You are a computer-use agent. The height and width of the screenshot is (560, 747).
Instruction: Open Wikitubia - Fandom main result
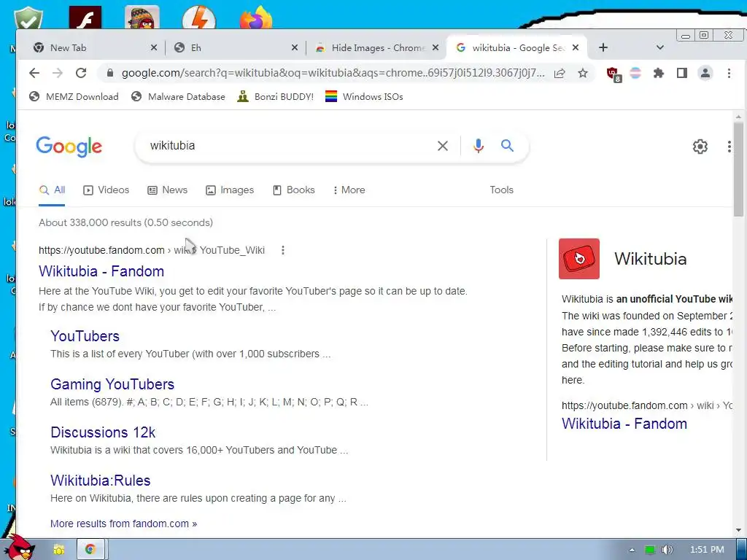[101, 271]
